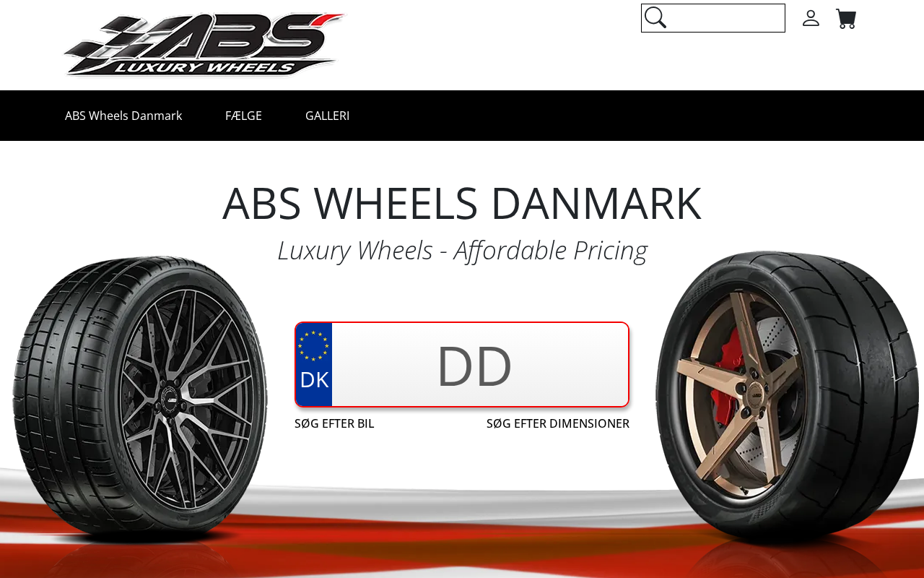Click the SØG EFTER BIL link
This screenshot has width=924, height=578.
[334, 423]
